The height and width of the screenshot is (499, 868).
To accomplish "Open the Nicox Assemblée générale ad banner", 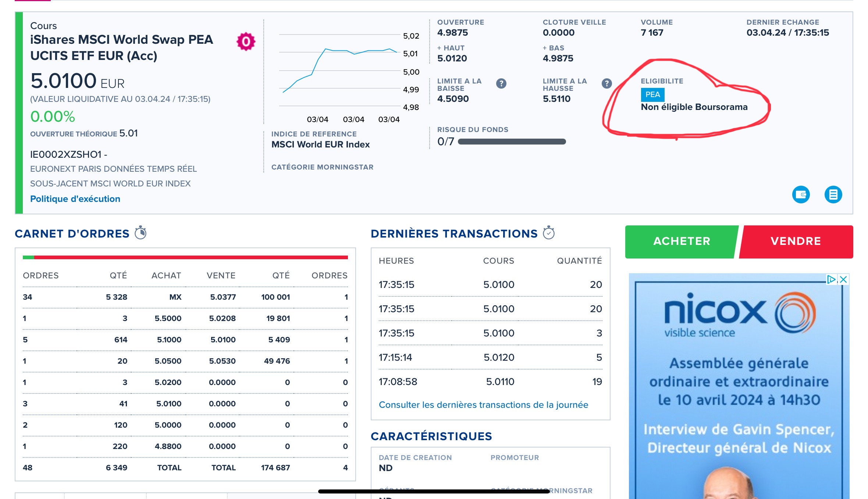I will coord(739,386).
